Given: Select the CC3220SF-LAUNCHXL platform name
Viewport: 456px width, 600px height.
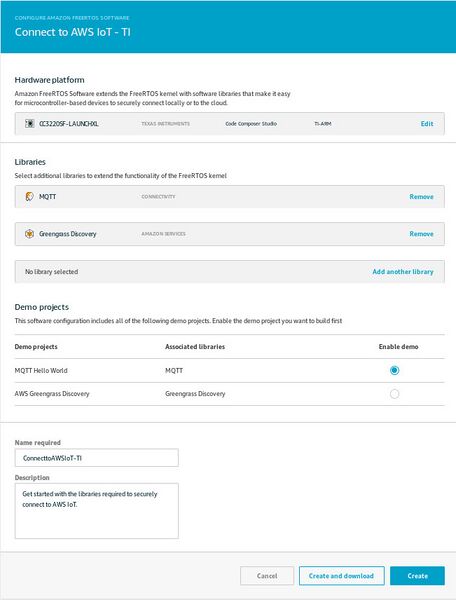Looking at the screenshot, I should tap(68, 124).
